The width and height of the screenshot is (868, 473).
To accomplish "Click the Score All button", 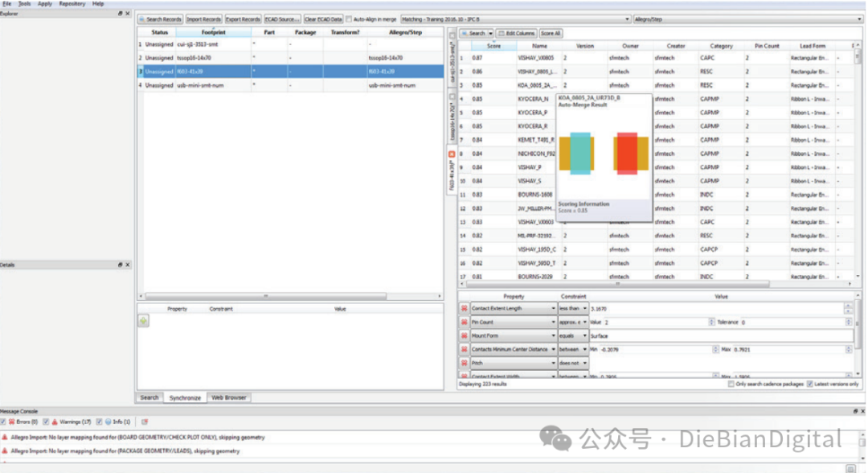I will pyautogui.click(x=551, y=33).
